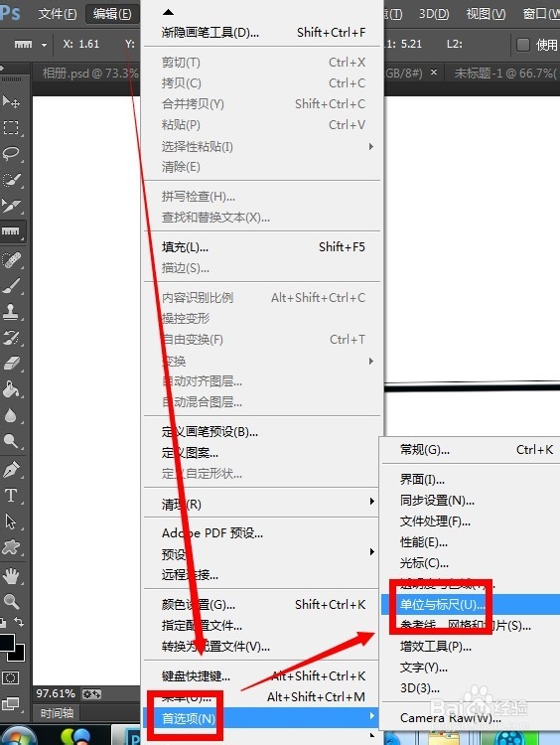Image resolution: width=560 pixels, height=745 pixels.
Task: Expand 清理(R) submenu arrow
Action: pyautogui.click(x=372, y=502)
